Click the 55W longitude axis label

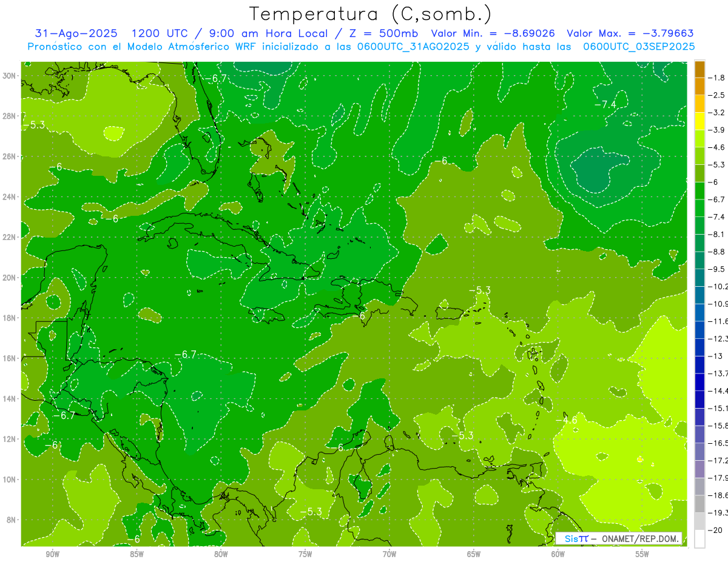pos(642,554)
